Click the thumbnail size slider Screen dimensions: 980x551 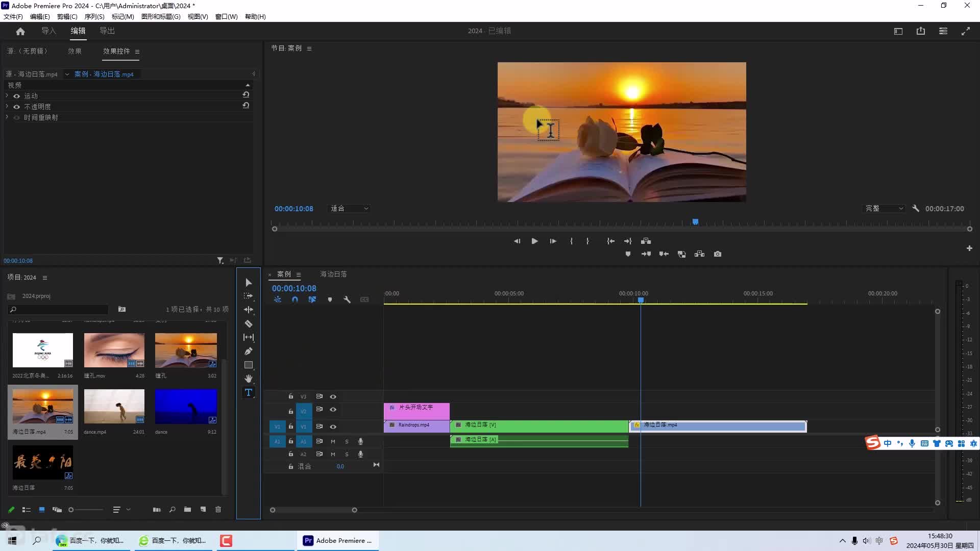[x=86, y=510]
